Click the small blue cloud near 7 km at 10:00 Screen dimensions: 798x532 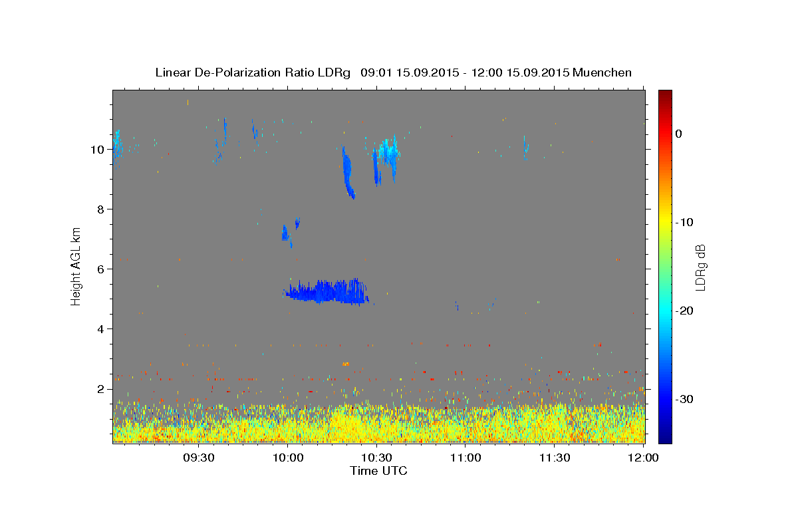coord(285,233)
